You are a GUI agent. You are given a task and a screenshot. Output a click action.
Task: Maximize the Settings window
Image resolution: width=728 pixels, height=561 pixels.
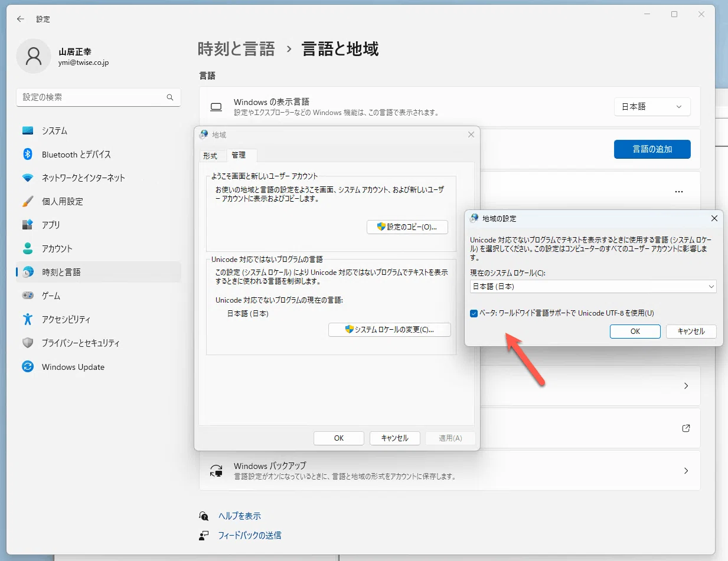pyautogui.click(x=674, y=14)
